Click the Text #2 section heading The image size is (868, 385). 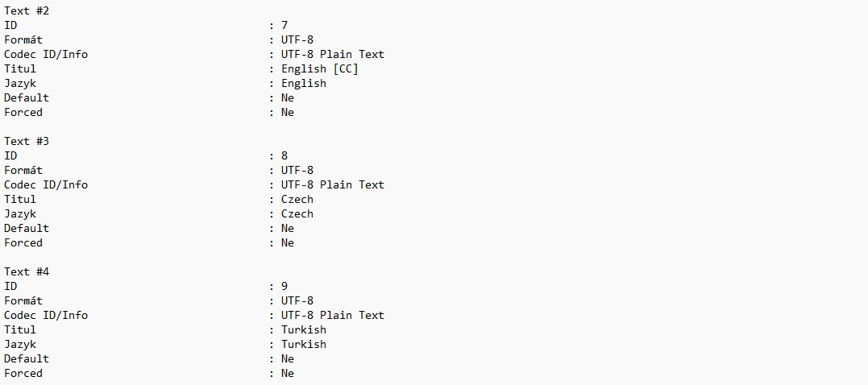click(27, 10)
